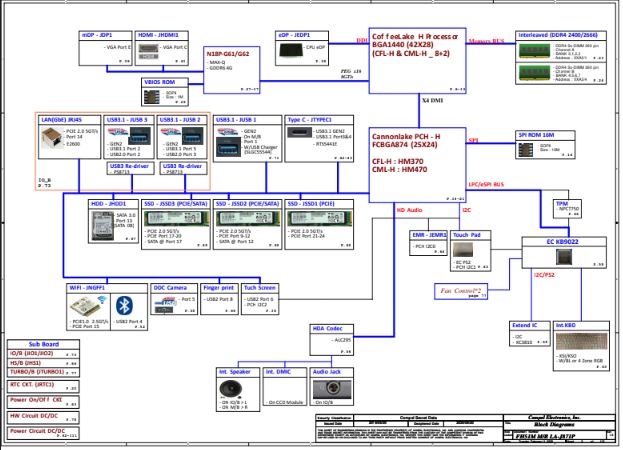
Task: Click "Block Diagrams" in the title block
Action: click(554, 425)
